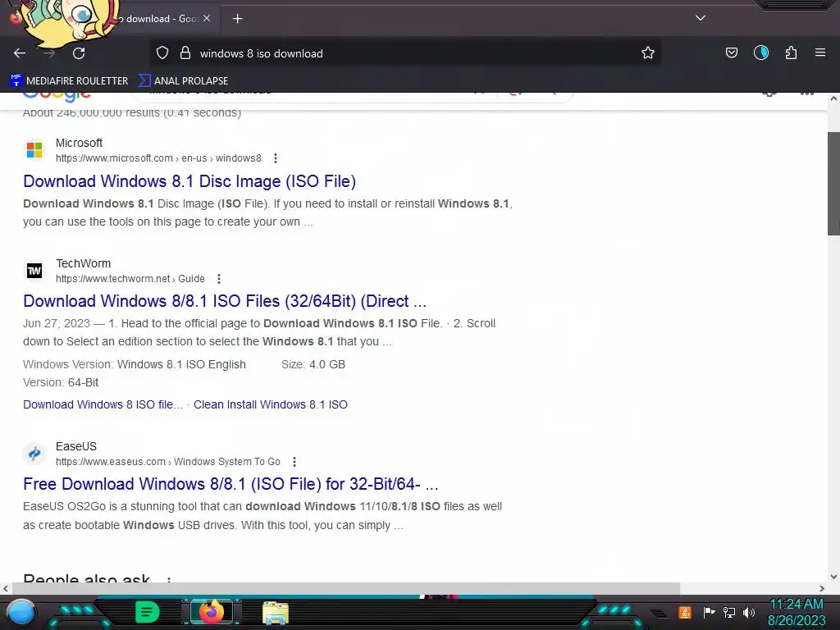This screenshot has height=630, width=840.
Task: Follow Clean Install Windows 8.1 ISO sitelink
Action: point(271,404)
